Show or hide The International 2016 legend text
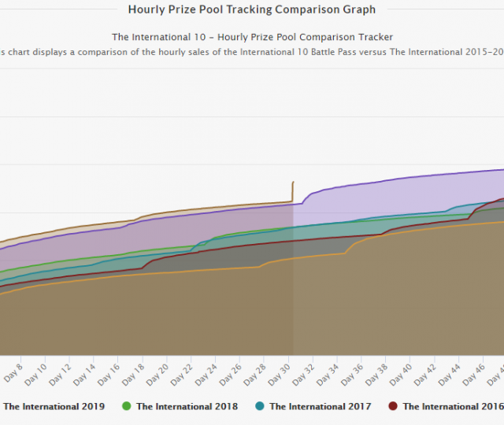This screenshot has height=425, width=504. pos(453,406)
